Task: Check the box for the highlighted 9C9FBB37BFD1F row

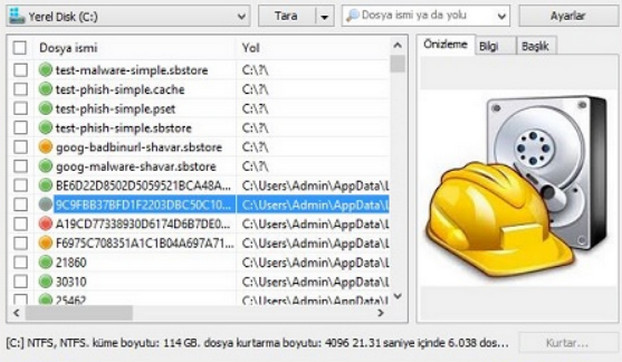Action: pos(21,205)
